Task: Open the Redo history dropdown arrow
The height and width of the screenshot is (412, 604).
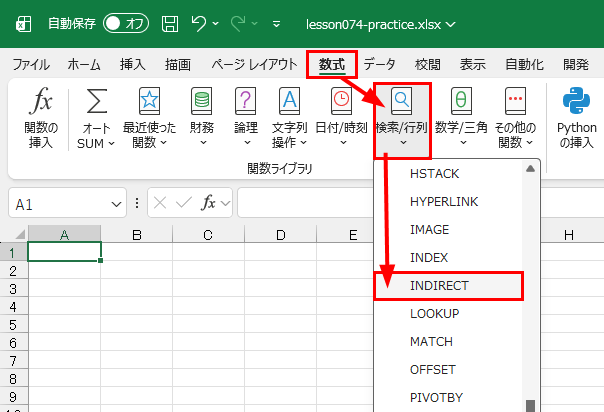Action: point(255,24)
